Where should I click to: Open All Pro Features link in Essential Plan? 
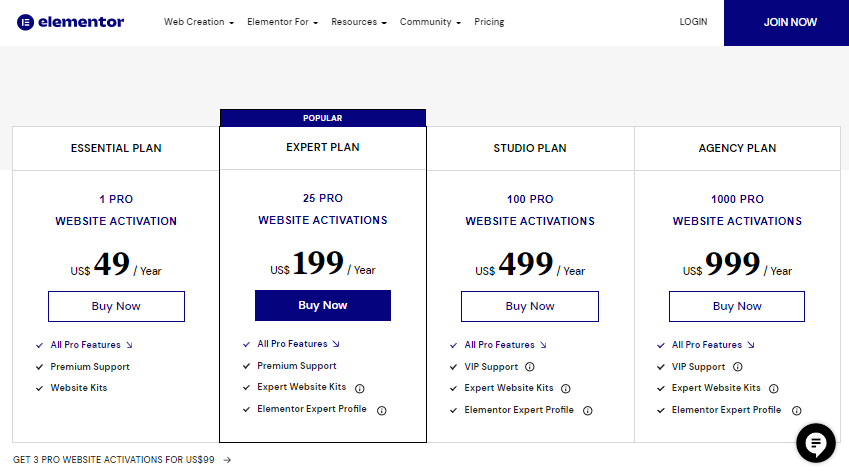click(86, 345)
